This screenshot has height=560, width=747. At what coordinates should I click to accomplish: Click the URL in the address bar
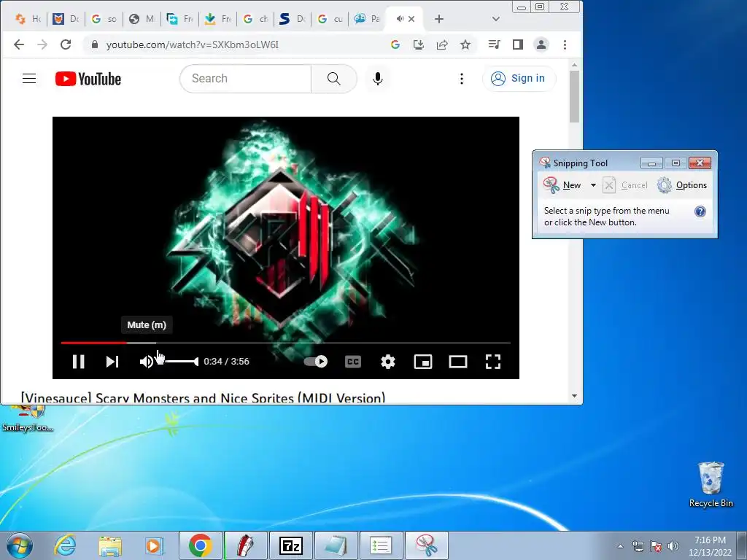pyautogui.click(x=192, y=44)
